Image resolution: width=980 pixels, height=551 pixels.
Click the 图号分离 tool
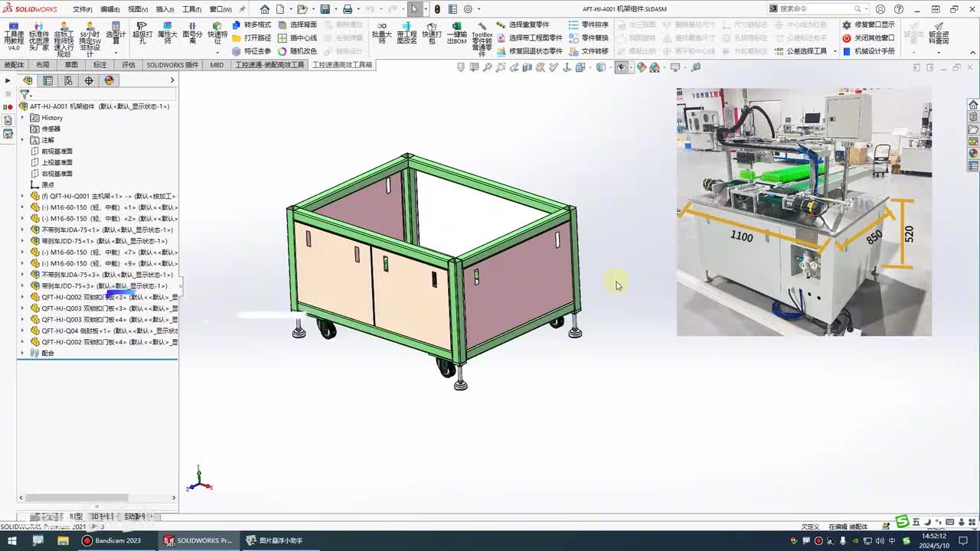coord(192,34)
